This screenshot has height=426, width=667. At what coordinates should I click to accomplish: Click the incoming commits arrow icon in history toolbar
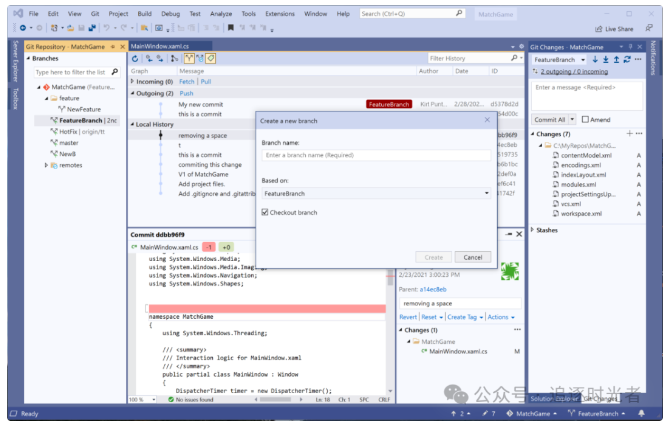(148, 59)
